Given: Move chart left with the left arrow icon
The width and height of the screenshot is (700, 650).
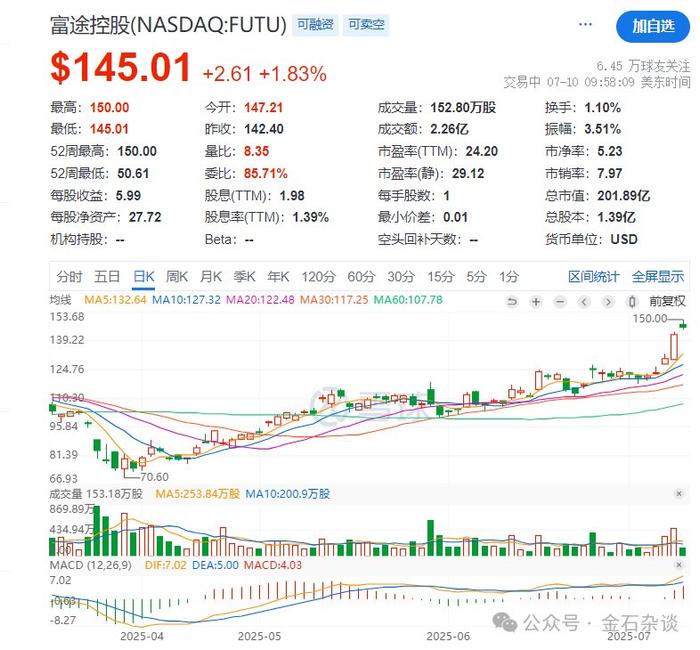Looking at the screenshot, I should click(584, 302).
